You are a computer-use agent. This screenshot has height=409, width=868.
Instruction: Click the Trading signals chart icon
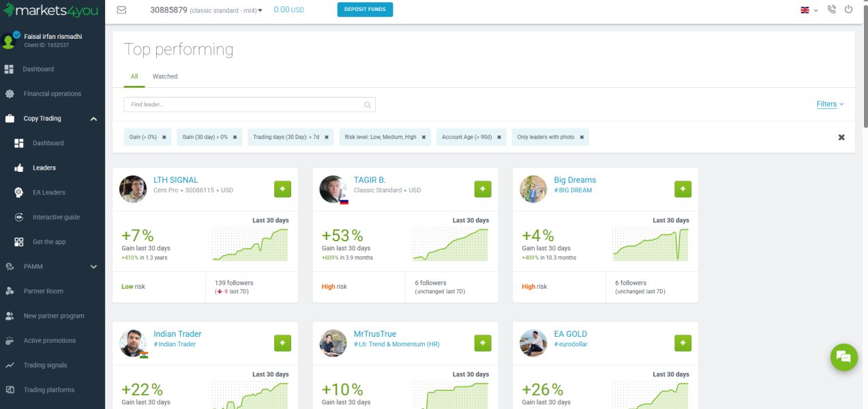10,365
